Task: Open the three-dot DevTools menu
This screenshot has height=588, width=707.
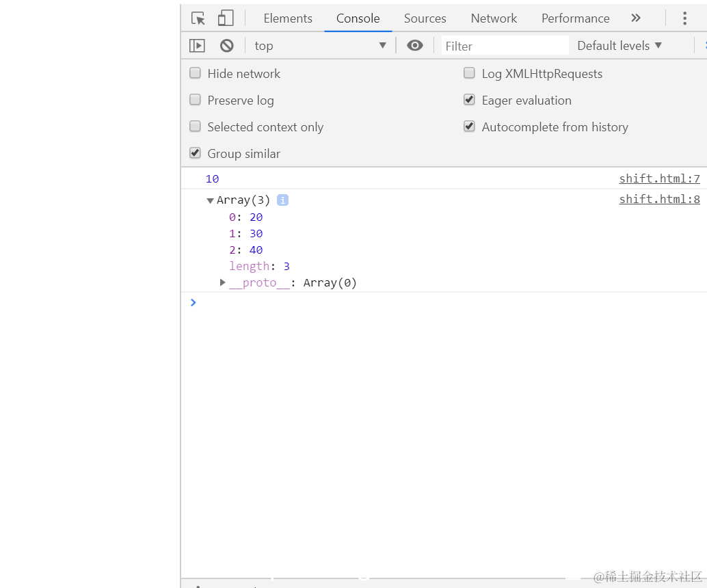Action: [x=684, y=18]
